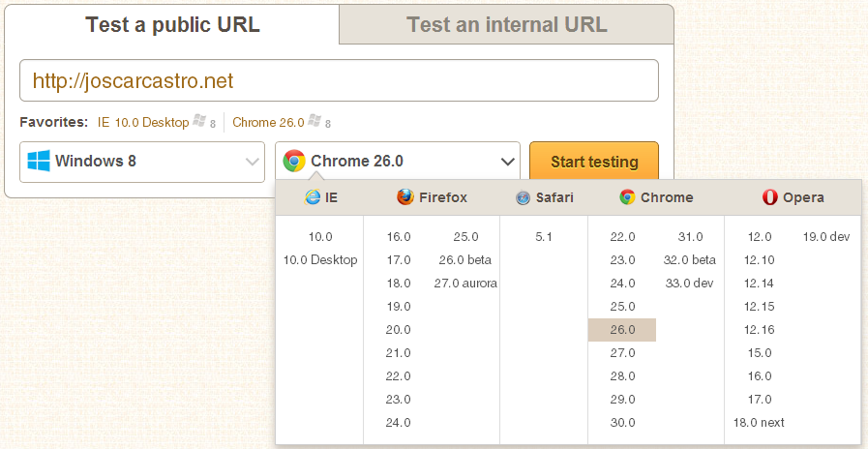Click the Chrome icon in browser list header
This screenshot has width=868, height=449.
coord(627,197)
